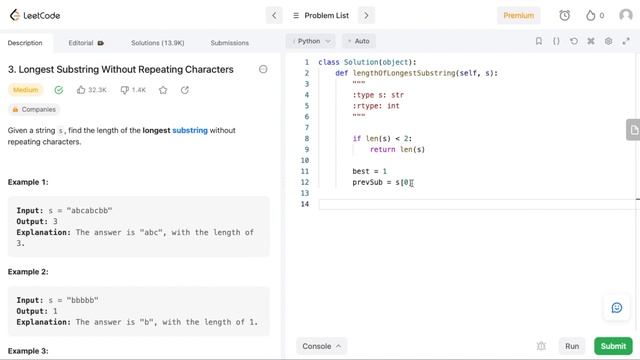
Task: Click the bookmark icon in editor toolbar
Action: click(539, 41)
